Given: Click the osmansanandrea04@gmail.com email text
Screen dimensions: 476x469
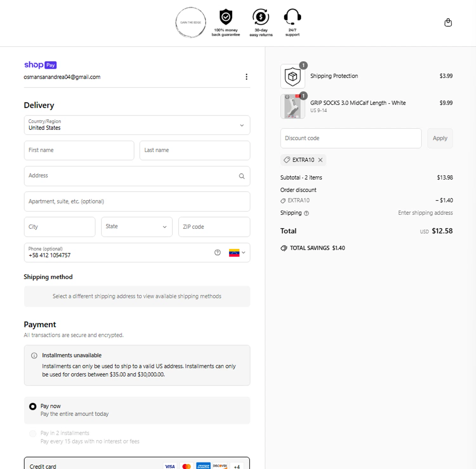Looking at the screenshot, I should pos(62,77).
